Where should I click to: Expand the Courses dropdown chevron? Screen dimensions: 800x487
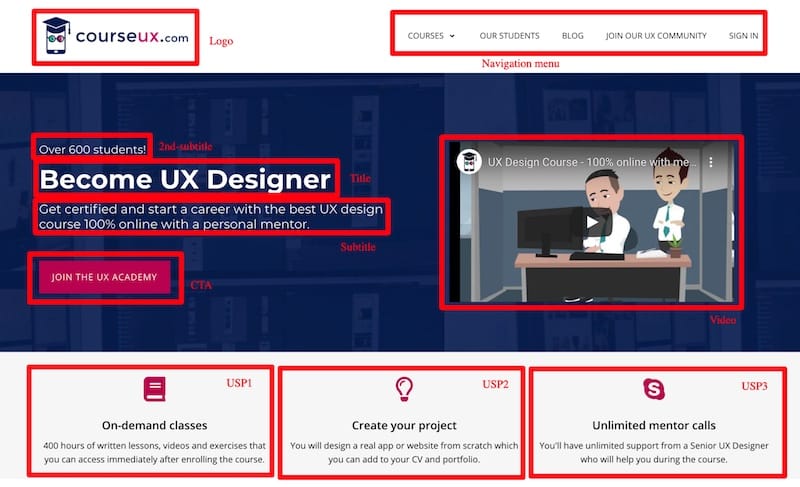[452, 36]
